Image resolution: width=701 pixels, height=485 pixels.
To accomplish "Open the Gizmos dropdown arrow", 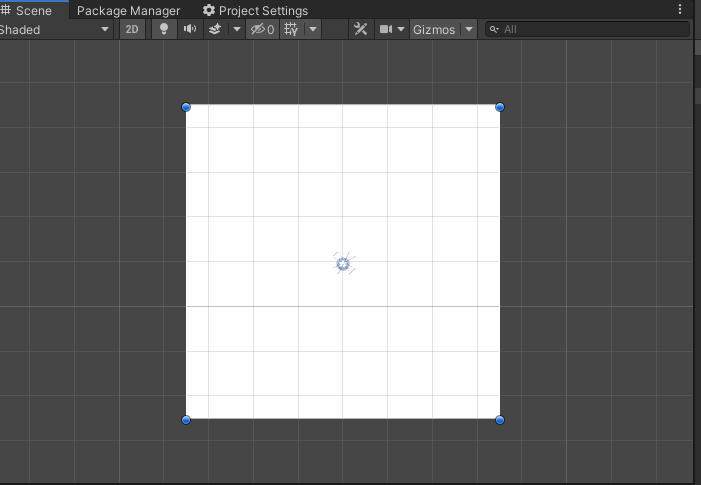I will point(469,30).
